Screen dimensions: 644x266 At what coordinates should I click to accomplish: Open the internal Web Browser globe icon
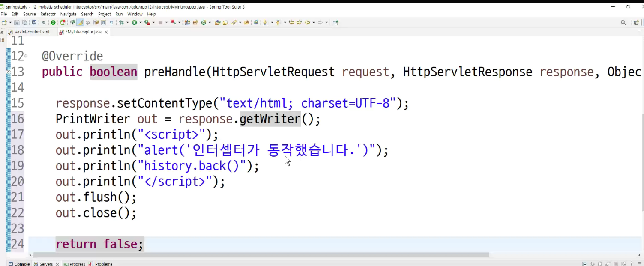pos(256,22)
